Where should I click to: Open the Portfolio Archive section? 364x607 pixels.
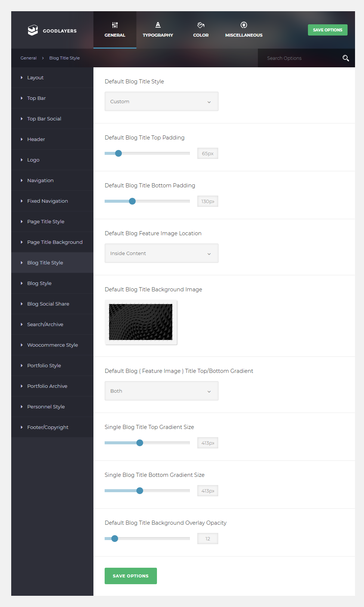52,386
